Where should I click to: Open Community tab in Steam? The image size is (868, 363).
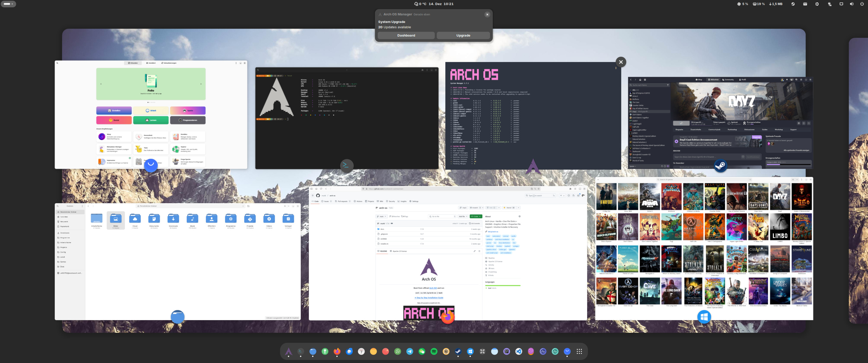pos(728,80)
